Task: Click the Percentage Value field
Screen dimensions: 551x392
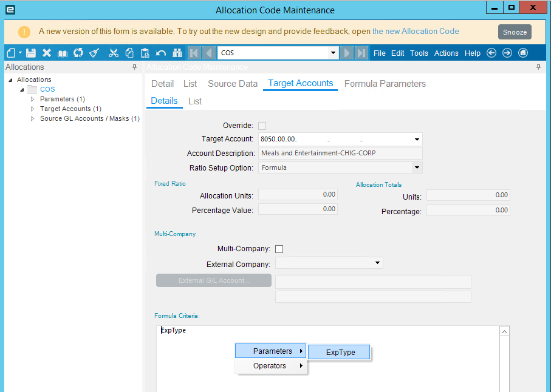Action: [298, 209]
